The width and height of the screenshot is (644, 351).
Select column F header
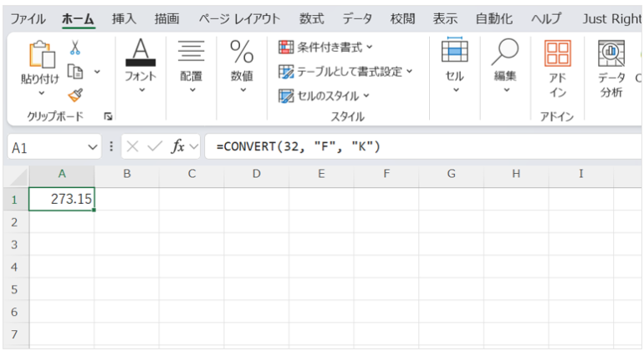386,174
